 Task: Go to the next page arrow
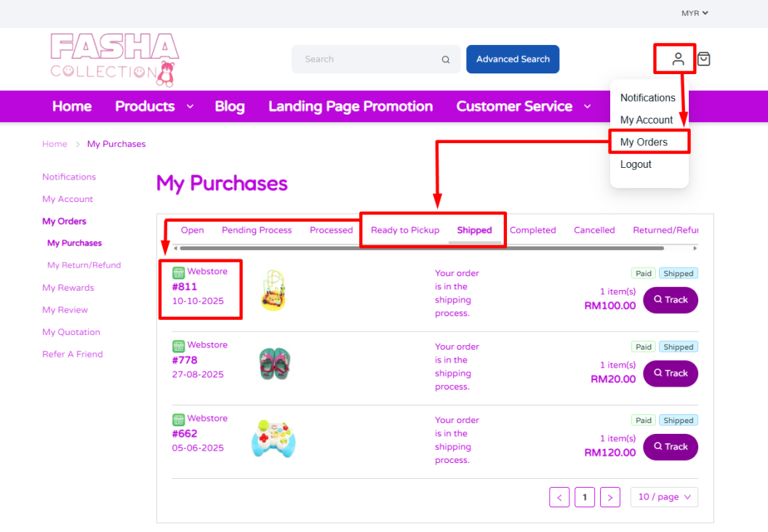coord(610,497)
